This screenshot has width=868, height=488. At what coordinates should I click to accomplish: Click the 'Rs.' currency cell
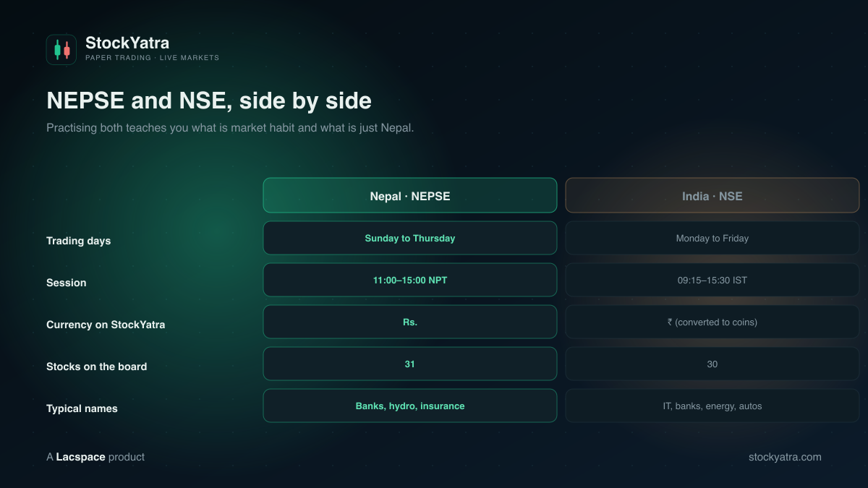(x=410, y=322)
